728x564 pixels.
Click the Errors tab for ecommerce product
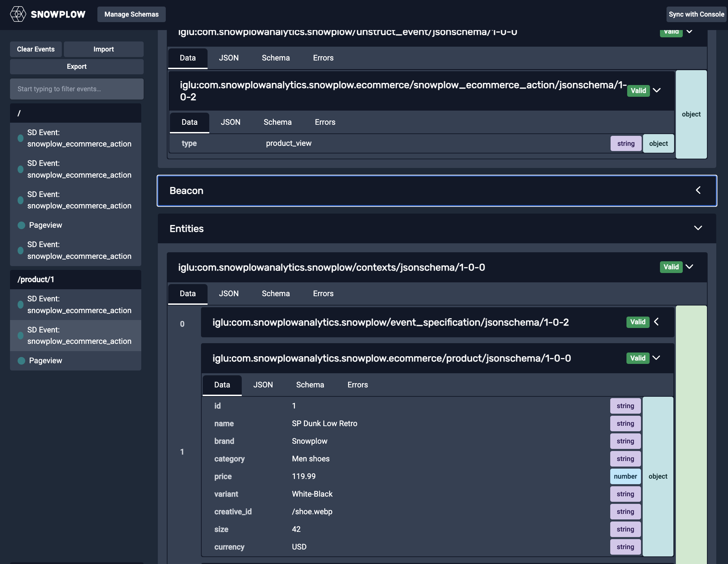357,384
